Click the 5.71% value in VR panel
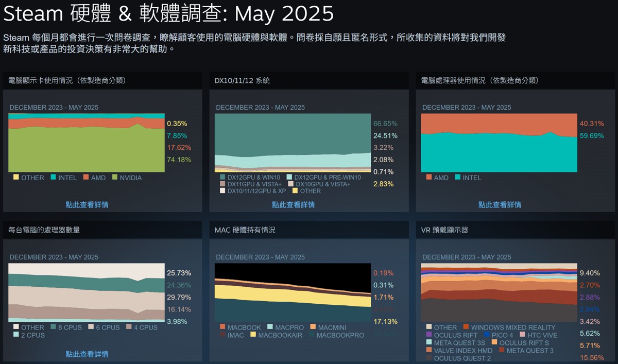This screenshot has height=364, width=618. [590, 345]
